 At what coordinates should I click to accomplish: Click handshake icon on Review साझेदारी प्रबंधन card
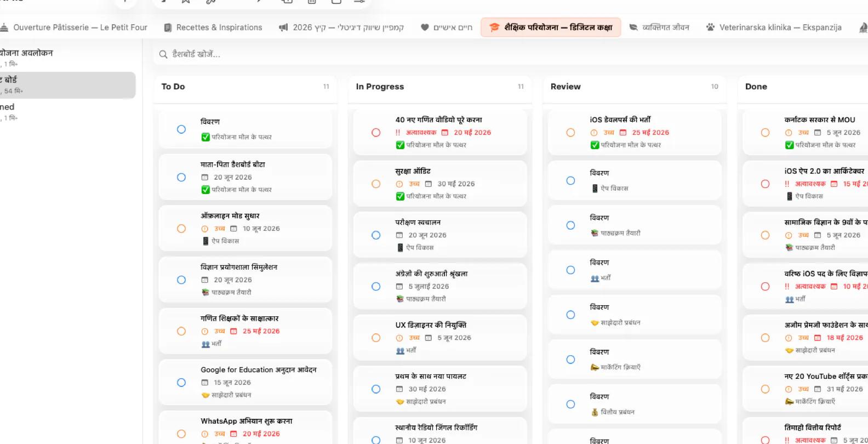595,323
